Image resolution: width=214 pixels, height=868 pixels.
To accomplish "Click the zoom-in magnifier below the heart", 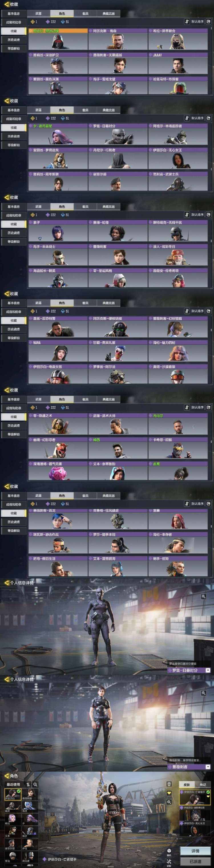I will (169, 802).
